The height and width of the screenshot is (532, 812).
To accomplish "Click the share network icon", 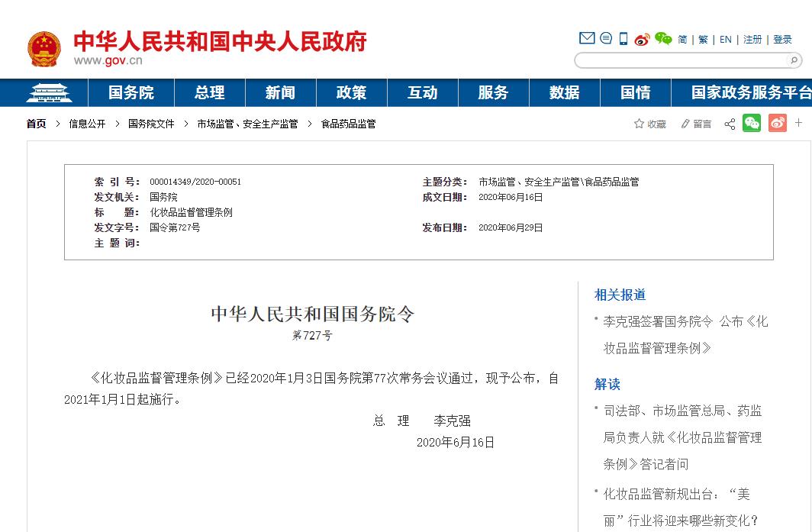I will click(729, 123).
